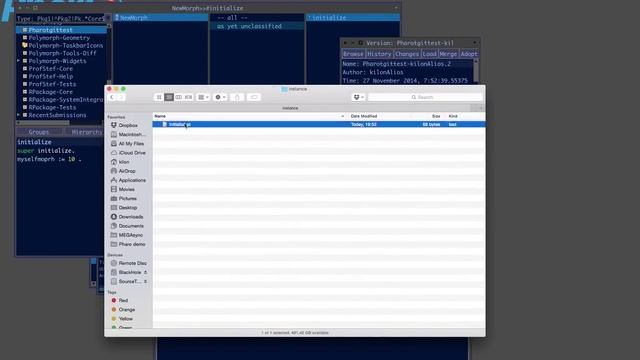This screenshot has height=360, width=640.
Task: Add a new Finder tab
Action: point(480,108)
